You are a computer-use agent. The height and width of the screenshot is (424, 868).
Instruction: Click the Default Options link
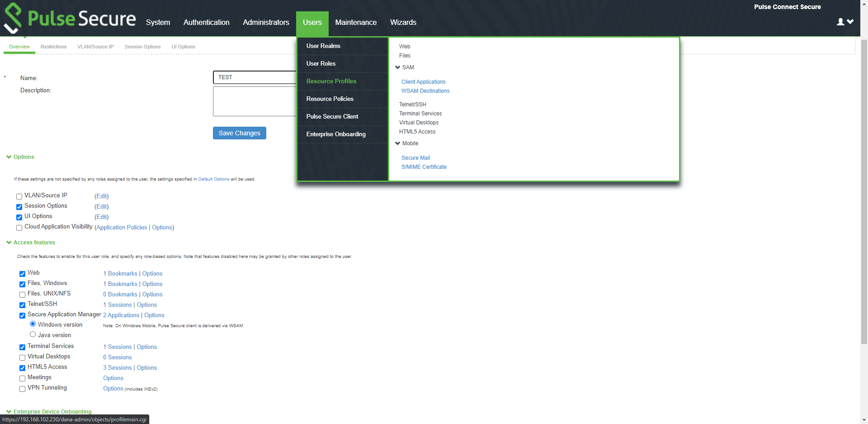pyautogui.click(x=214, y=179)
